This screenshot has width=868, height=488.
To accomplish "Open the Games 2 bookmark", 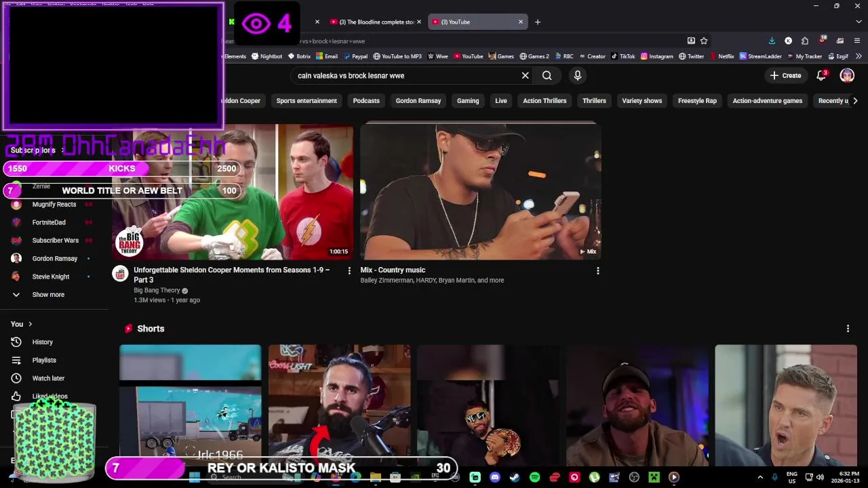I will click(534, 56).
